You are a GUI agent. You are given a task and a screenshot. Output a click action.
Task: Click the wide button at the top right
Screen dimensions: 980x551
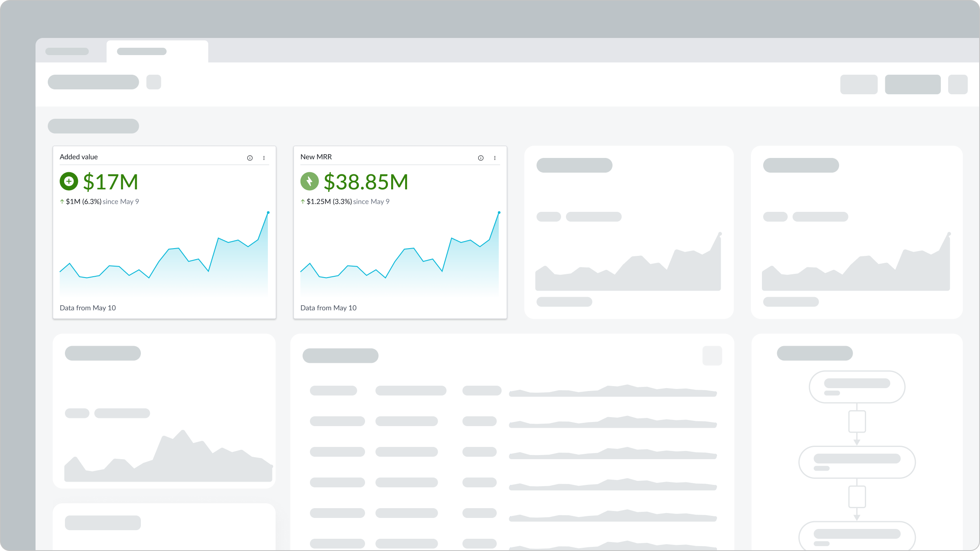(x=913, y=84)
